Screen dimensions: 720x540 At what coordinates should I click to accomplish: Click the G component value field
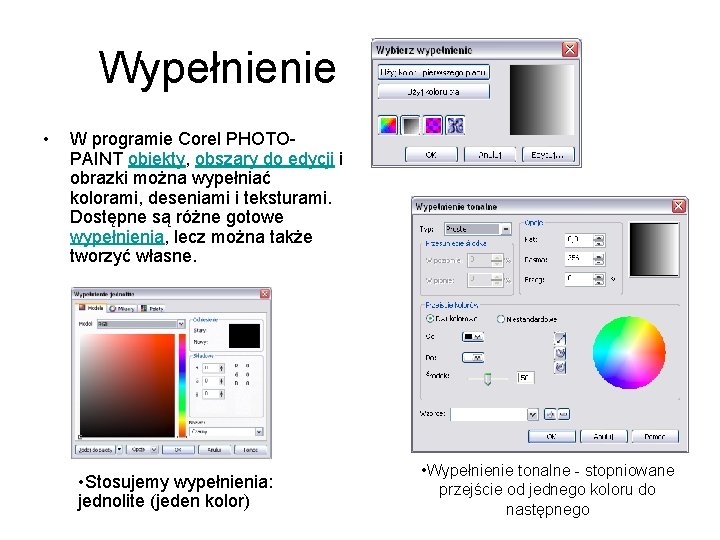coord(210,381)
